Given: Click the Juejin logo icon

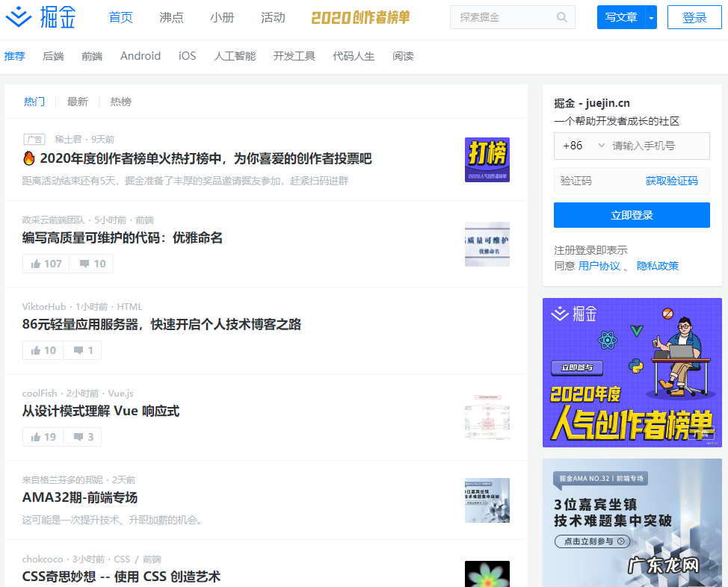Looking at the screenshot, I should (22, 17).
